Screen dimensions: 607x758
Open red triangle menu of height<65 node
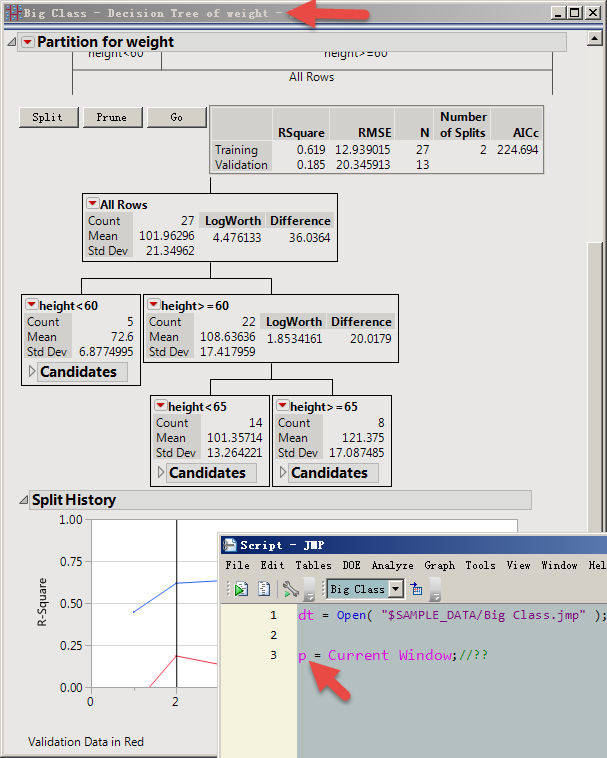pos(160,406)
